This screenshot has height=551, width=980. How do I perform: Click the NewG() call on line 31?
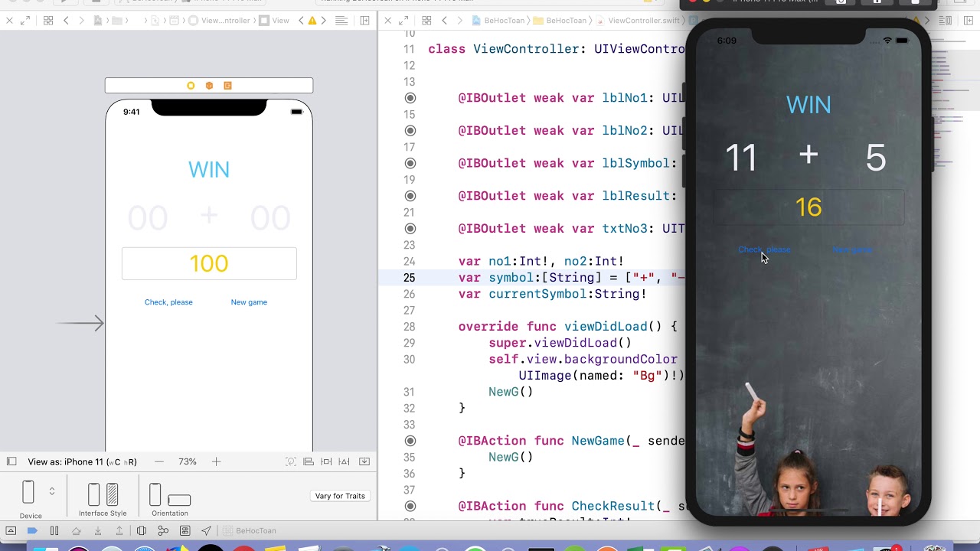coord(511,392)
